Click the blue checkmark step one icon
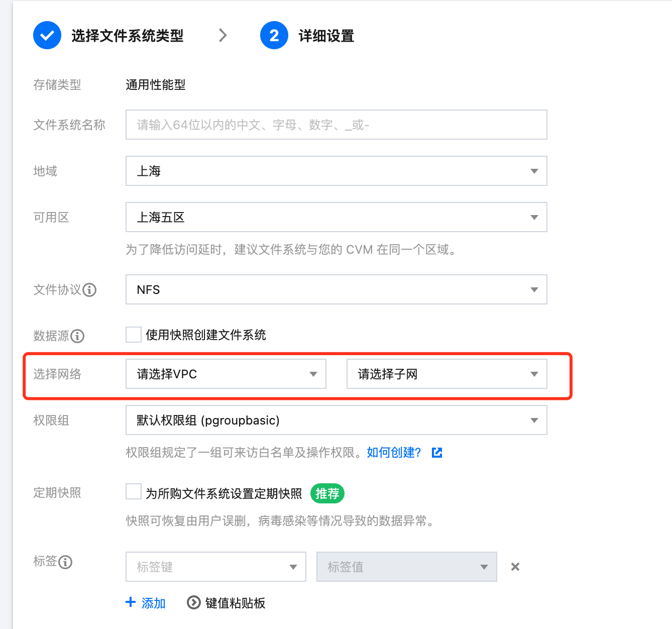672x629 pixels. 47,35
